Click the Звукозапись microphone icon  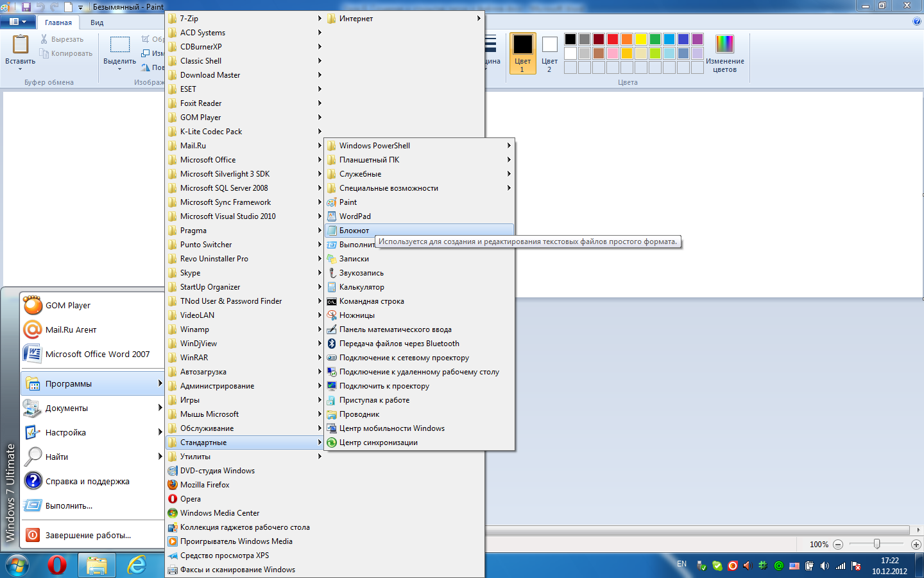[x=332, y=273]
